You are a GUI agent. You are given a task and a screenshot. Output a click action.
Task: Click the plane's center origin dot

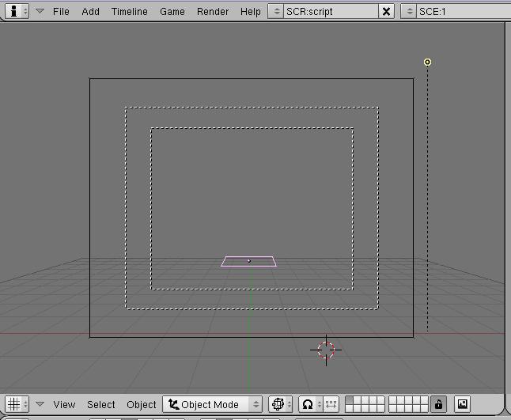coord(249,261)
